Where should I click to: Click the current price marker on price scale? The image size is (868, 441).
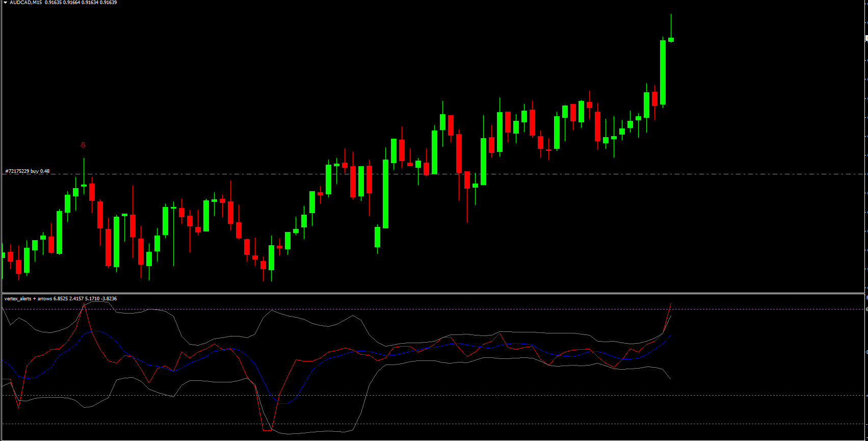(866, 38)
